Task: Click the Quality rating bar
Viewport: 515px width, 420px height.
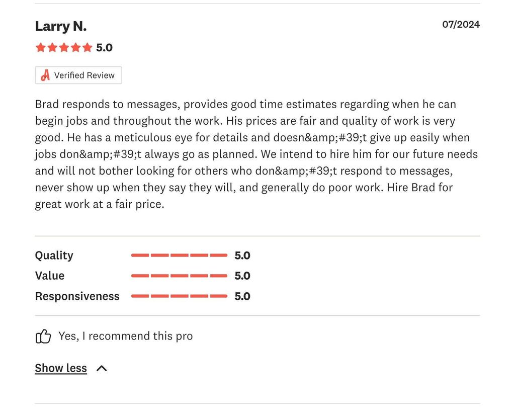Action: 179,255
